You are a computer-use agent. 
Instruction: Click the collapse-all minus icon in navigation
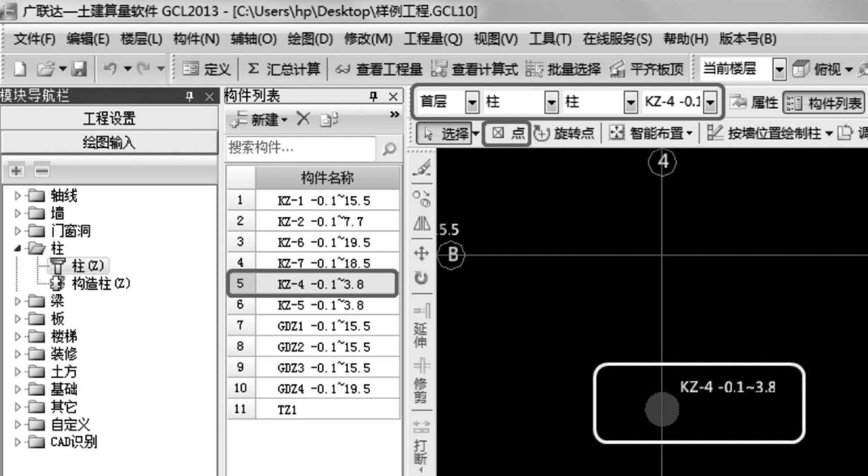pos(42,170)
